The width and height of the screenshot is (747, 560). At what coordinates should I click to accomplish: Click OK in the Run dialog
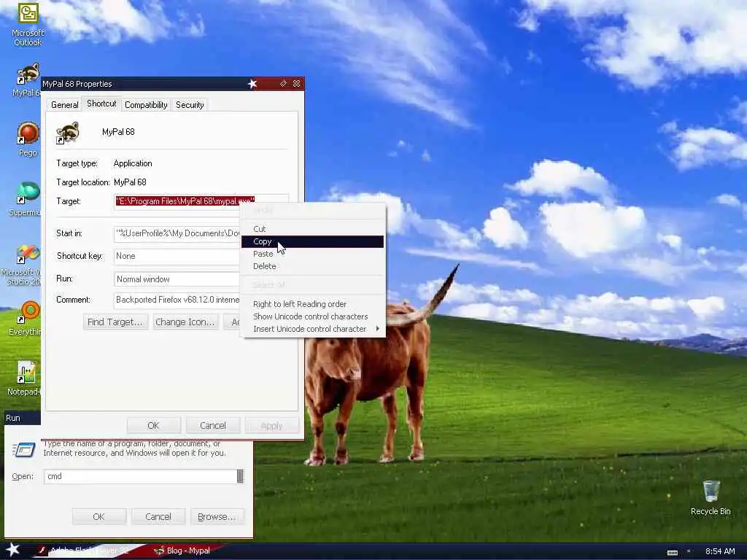tap(98, 517)
